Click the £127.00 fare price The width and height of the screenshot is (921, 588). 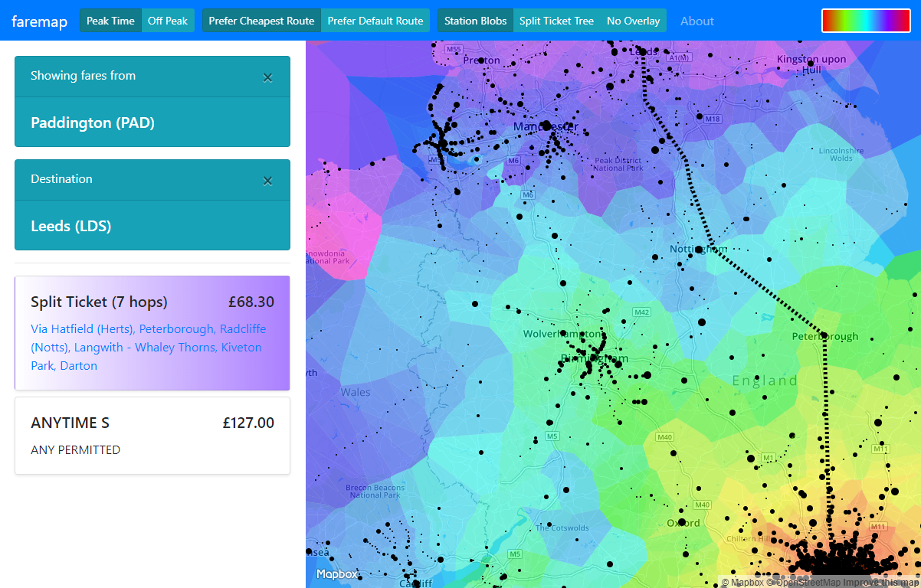(248, 423)
